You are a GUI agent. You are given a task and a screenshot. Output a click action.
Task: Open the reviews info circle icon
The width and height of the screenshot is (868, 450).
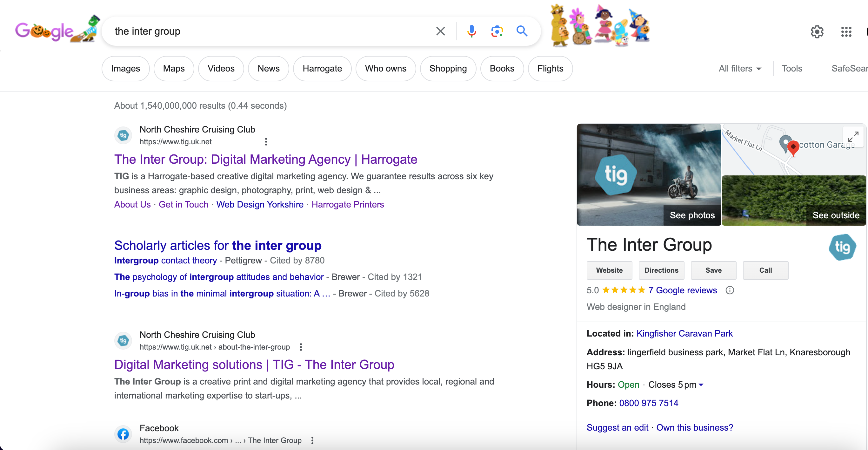tap(730, 290)
